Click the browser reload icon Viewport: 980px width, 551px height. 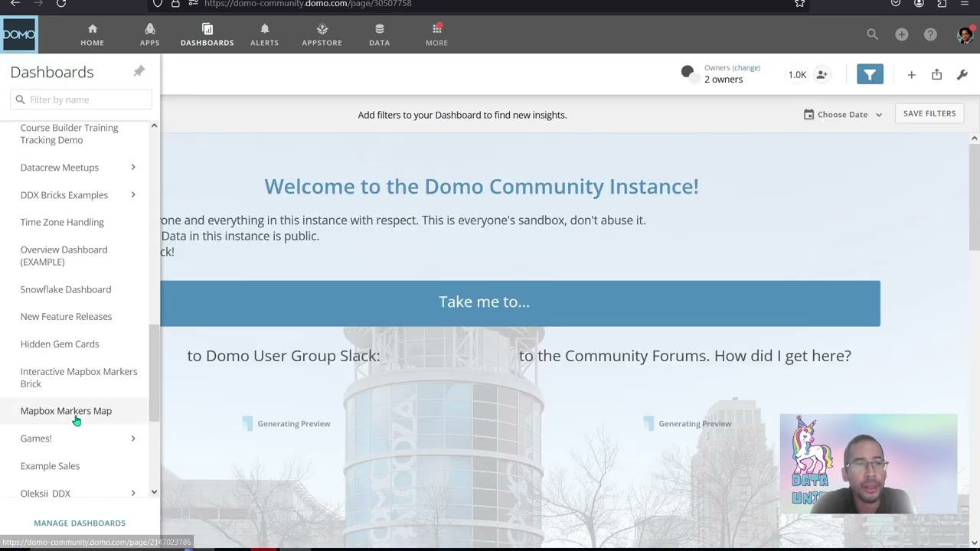tap(61, 3)
